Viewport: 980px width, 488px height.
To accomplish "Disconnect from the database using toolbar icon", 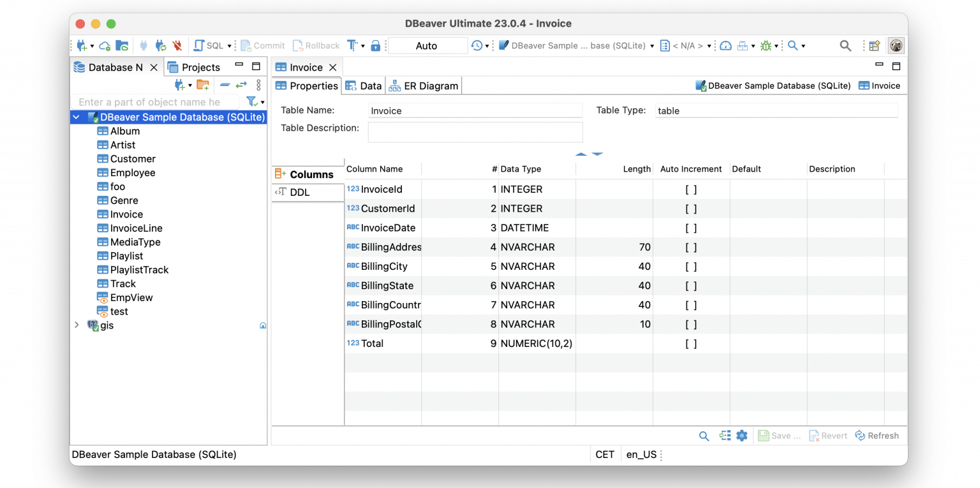I will tap(177, 45).
